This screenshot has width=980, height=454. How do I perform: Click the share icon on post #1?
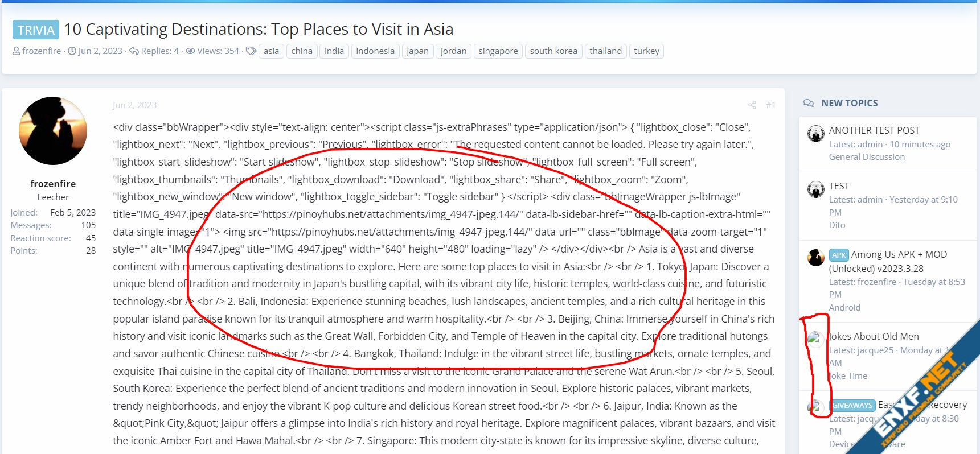752,105
